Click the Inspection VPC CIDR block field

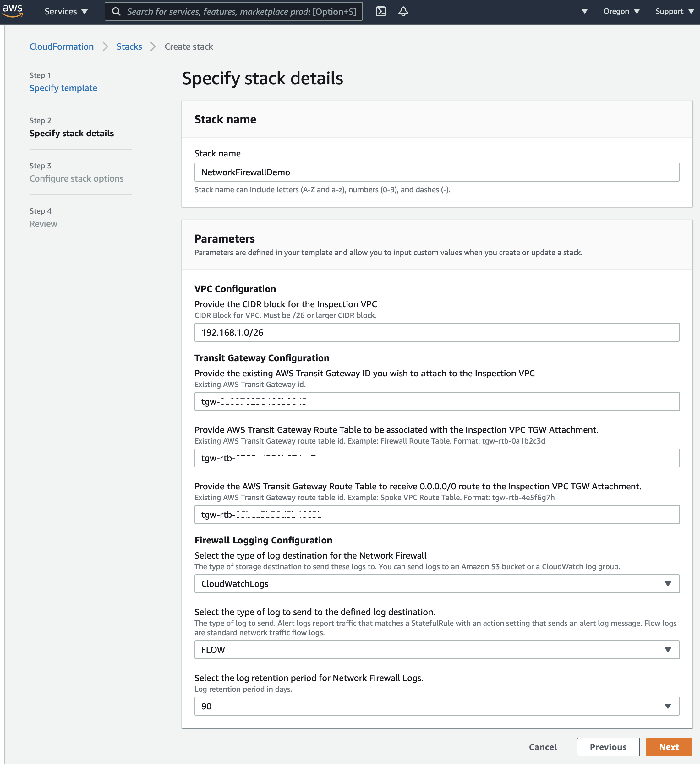point(437,332)
